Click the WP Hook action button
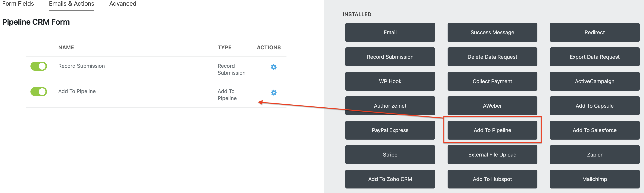The width and height of the screenshot is (644, 193). [x=390, y=81]
